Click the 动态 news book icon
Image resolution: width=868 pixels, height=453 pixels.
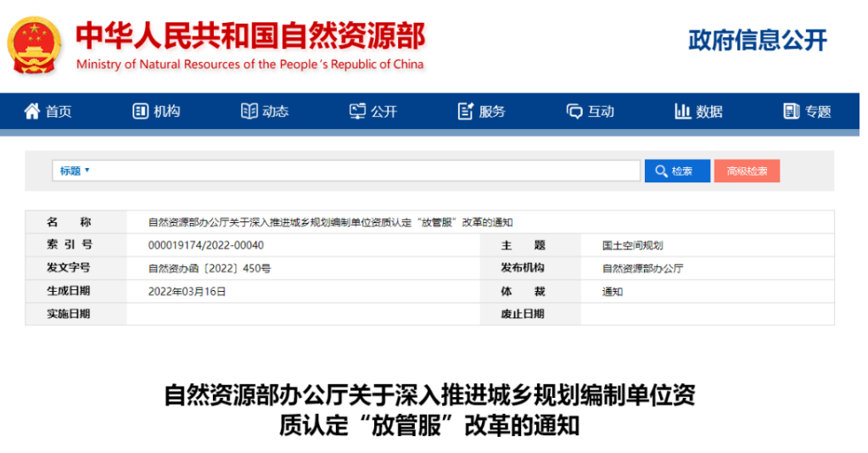tap(249, 111)
